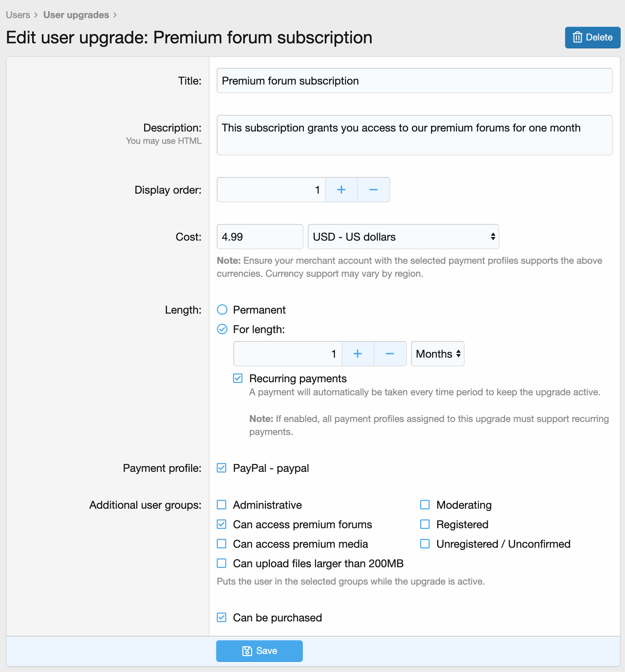The width and height of the screenshot is (625, 672).
Task: Toggle the Can be purchased checkbox
Action: pos(221,617)
